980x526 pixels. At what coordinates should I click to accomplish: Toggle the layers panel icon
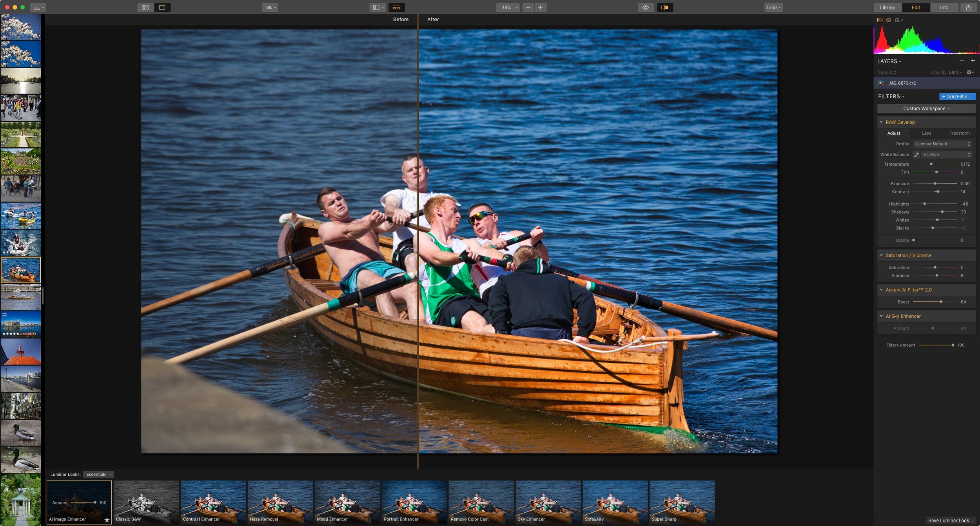click(889, 20)
